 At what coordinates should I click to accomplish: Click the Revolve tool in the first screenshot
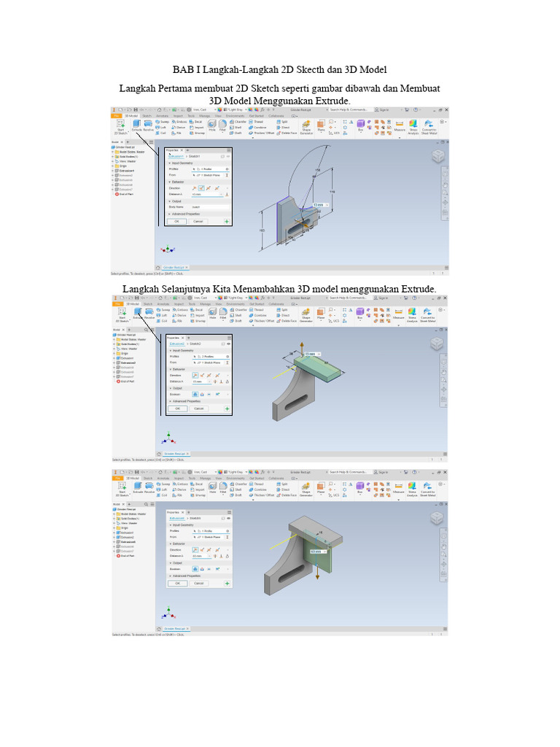[149, 125]
